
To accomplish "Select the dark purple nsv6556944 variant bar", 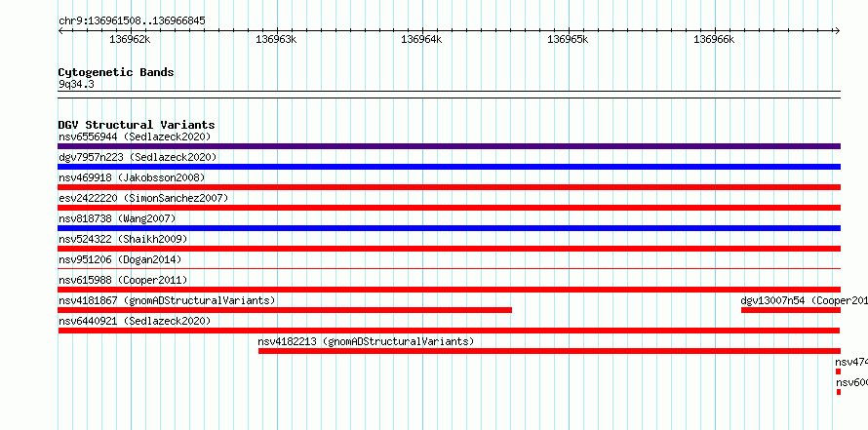I will [x=449, y=146].
